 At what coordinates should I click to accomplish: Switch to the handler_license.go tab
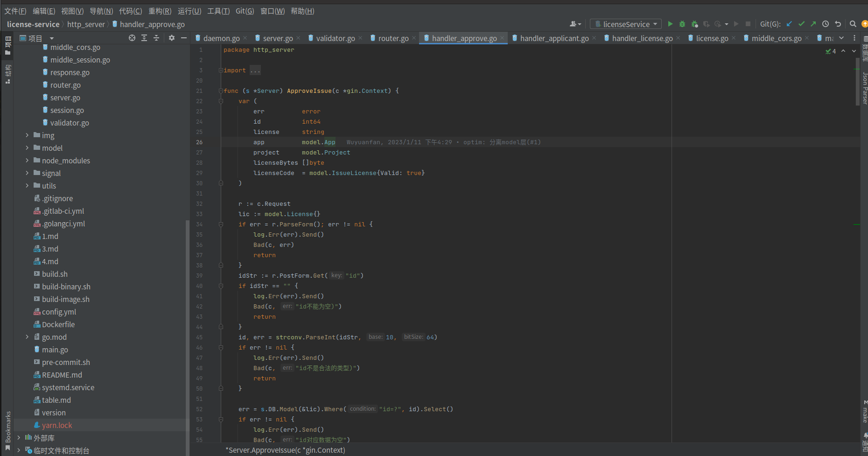coord(642,38)
